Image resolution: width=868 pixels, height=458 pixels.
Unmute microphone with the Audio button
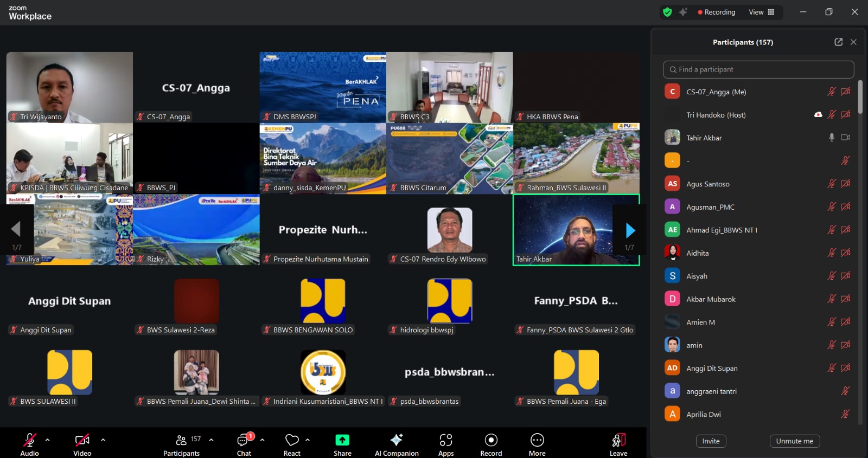coord(29,440)
